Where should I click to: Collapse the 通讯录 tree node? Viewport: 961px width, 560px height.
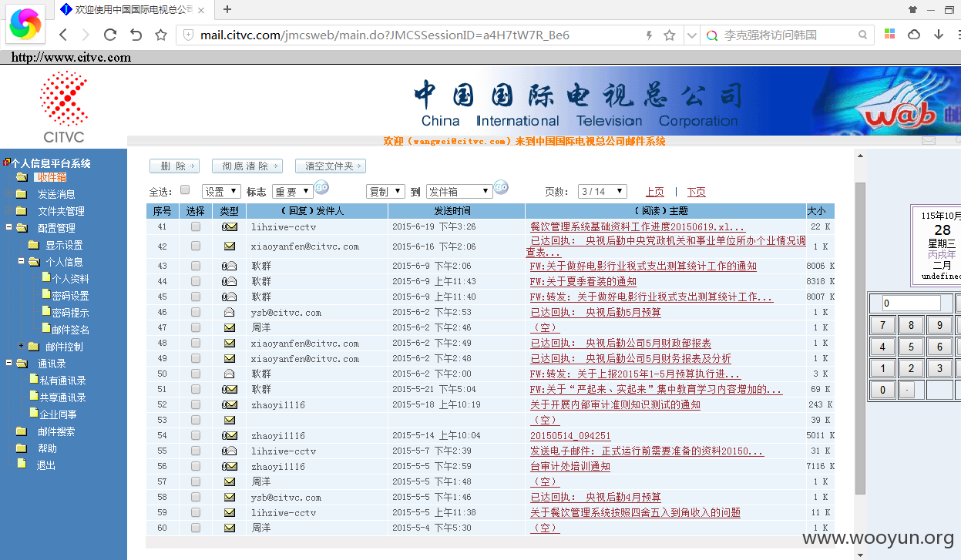coord(8,364)
